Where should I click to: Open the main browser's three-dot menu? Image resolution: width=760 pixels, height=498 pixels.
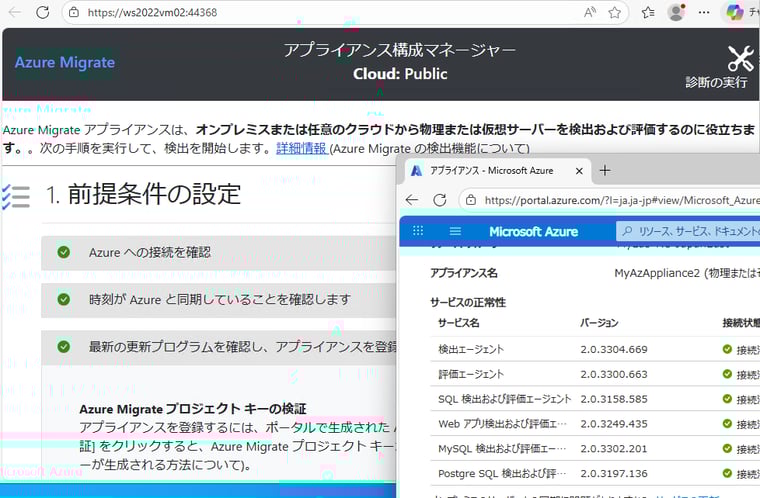point(704,12)
